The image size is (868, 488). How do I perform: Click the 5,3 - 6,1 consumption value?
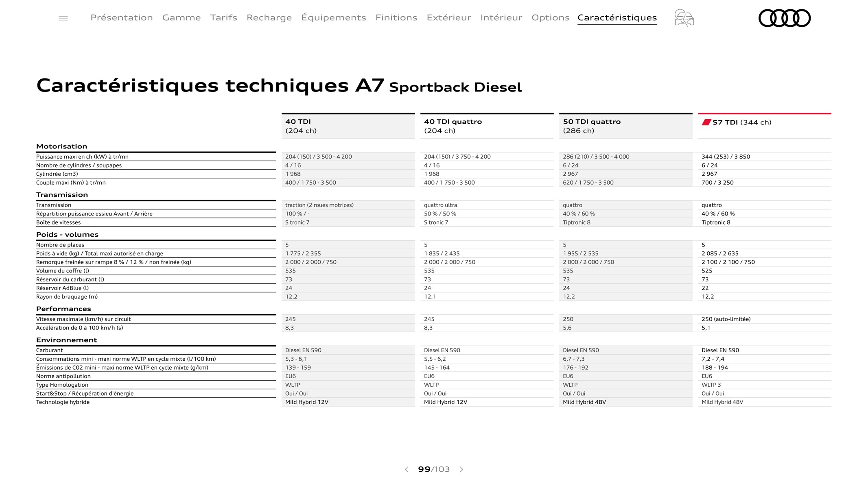point(296,359)
